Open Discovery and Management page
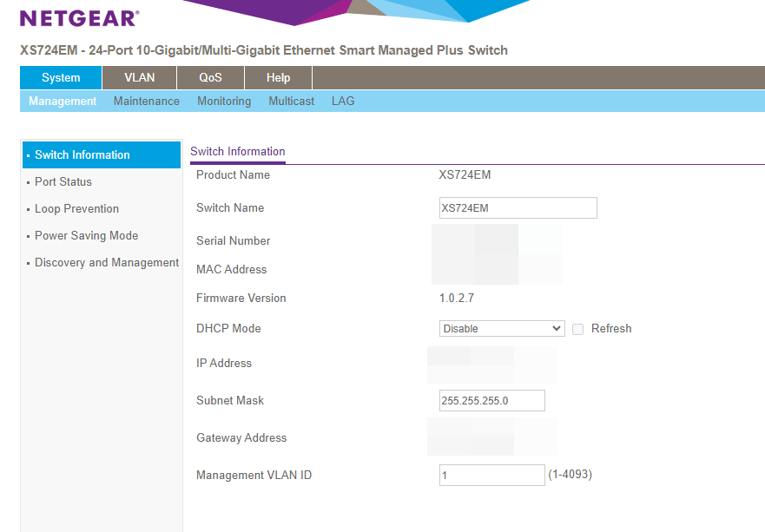The width and height of the screenshot is (765, 532). point(106,262)
